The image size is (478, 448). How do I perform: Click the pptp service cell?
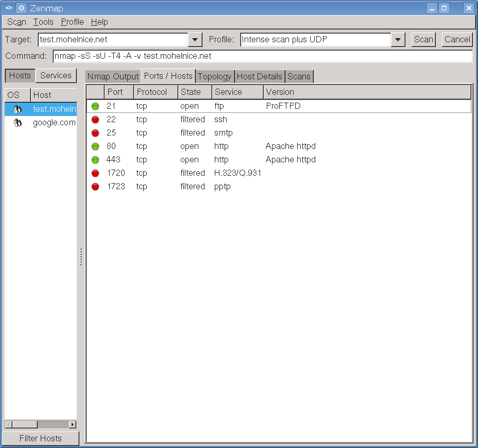coord(222,187)
